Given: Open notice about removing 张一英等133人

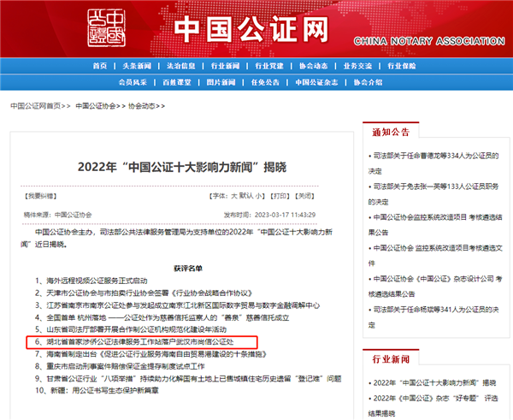Looking at the screenshot, I should point(433,194).
